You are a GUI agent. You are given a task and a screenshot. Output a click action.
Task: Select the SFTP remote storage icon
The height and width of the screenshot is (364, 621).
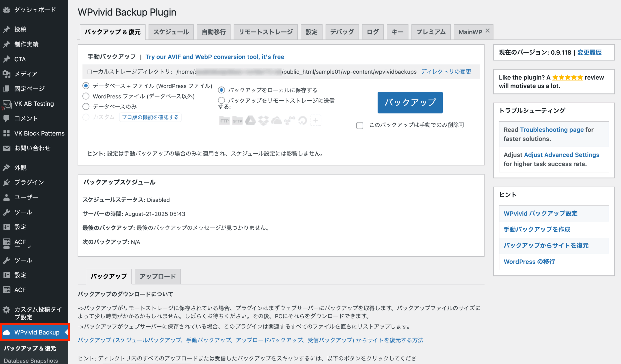pyautogui.click(x=237, y=121)
